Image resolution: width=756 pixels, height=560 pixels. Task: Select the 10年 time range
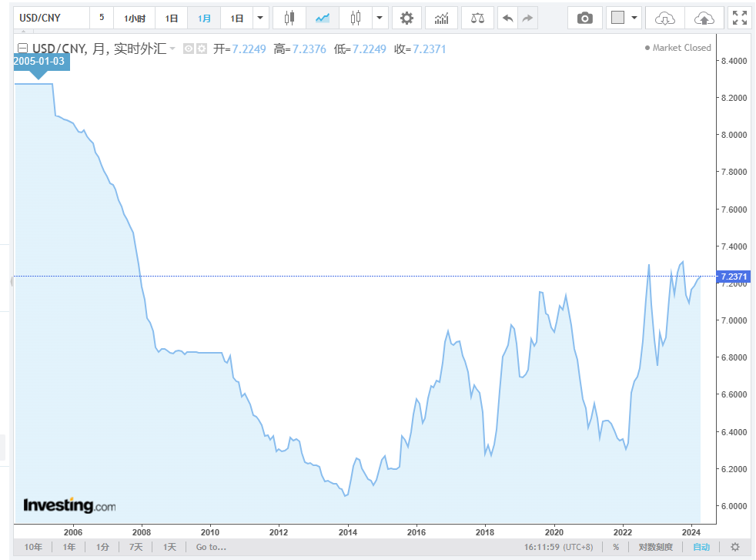[33, 547]
